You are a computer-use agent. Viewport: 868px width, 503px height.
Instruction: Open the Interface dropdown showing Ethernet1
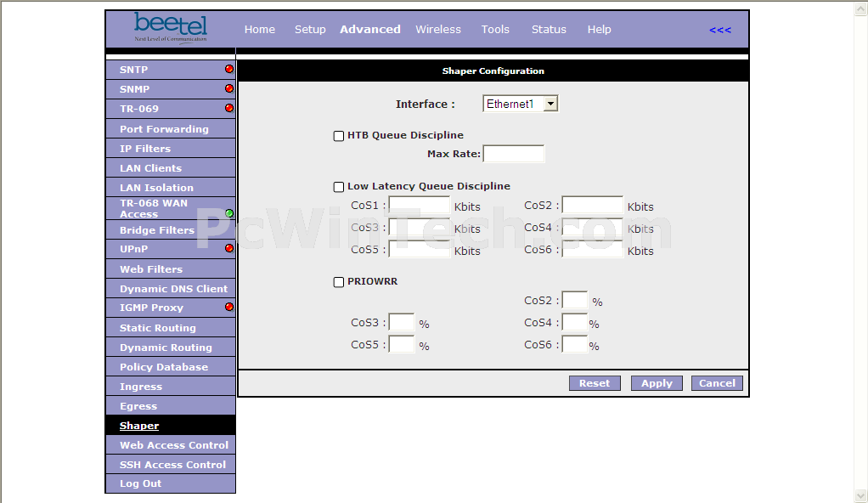(x=521, y=104)
